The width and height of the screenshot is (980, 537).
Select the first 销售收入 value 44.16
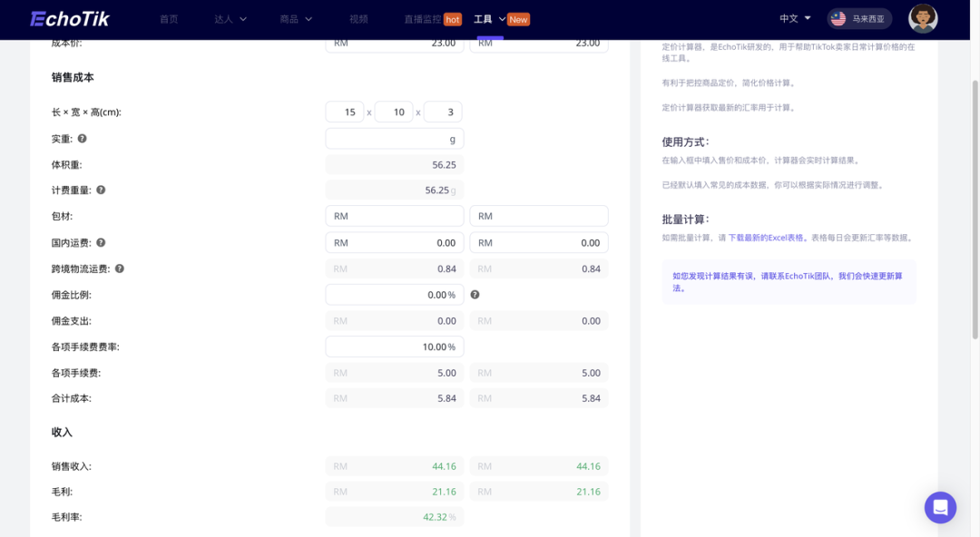pos(444,466)
